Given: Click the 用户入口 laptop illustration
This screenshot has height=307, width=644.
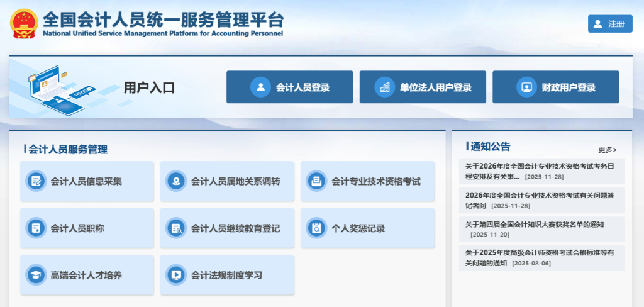Looking at the screenshot, I should [62, 89].
